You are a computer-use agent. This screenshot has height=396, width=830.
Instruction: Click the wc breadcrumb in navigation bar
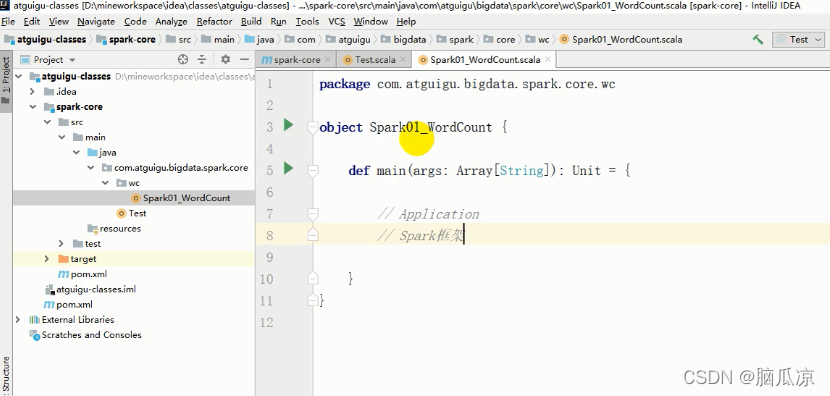[x=538, y=40]
